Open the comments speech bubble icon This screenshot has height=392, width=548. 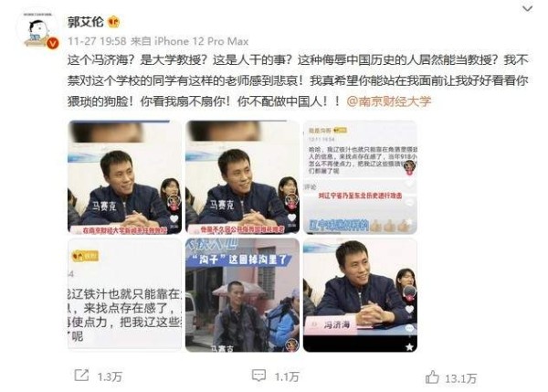[259, 376]
